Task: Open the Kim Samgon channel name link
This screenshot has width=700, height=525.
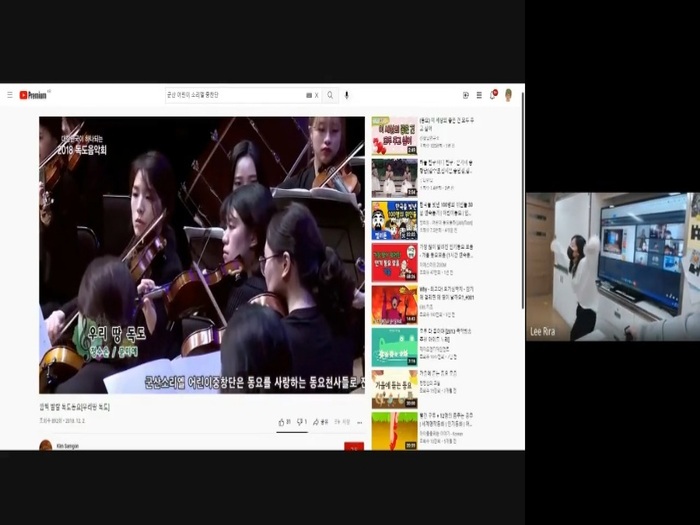Action: pos(67,446)
